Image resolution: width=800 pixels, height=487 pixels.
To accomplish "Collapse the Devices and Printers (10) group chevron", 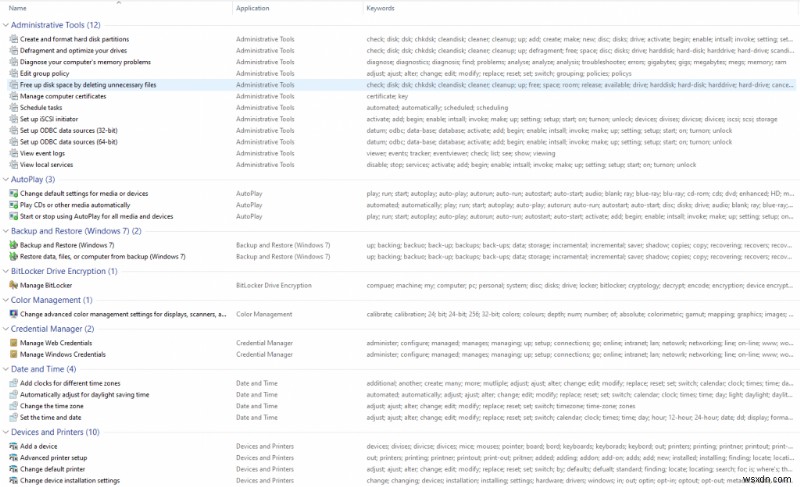I will pos(6,432).
